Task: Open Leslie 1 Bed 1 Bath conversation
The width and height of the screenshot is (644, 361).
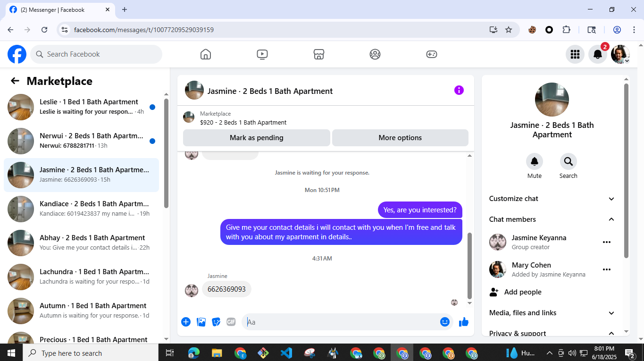Action: 81,107
